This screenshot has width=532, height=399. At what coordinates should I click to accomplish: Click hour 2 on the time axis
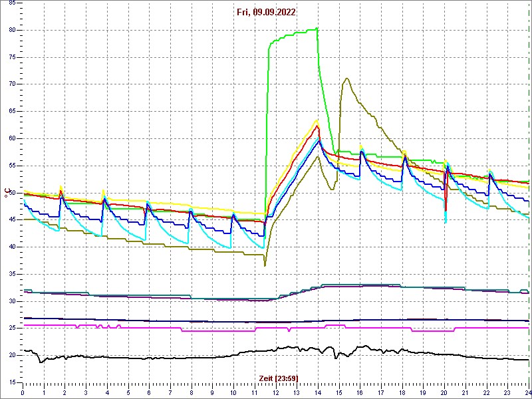point(65,392)
